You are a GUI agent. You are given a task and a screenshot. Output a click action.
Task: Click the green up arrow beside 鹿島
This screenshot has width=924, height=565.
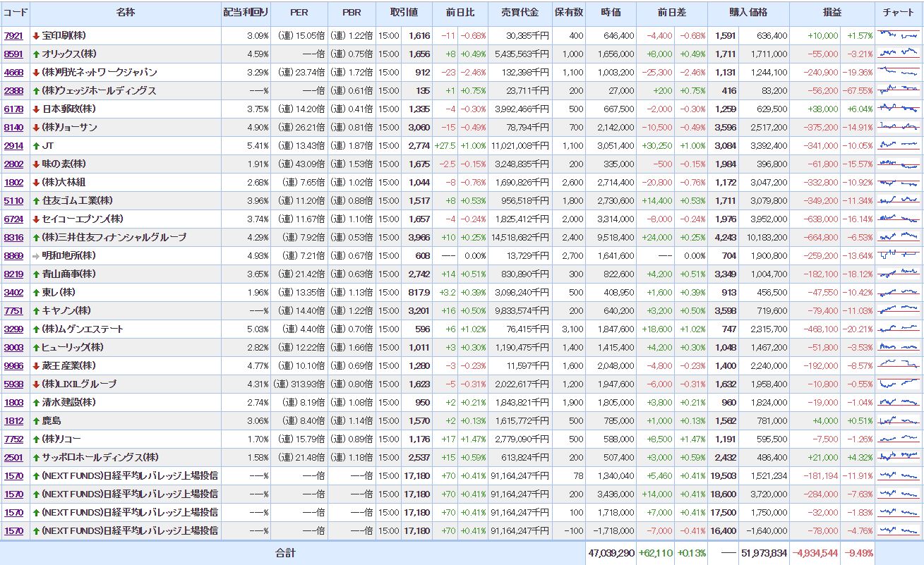tap(36, 420)
